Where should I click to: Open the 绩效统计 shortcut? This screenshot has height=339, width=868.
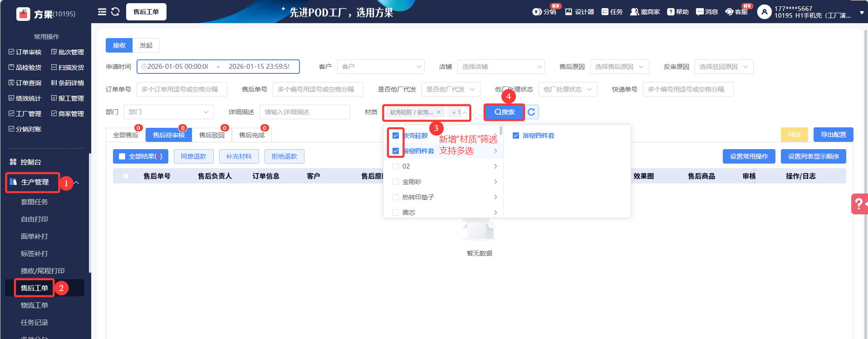[x=25, y=98]
